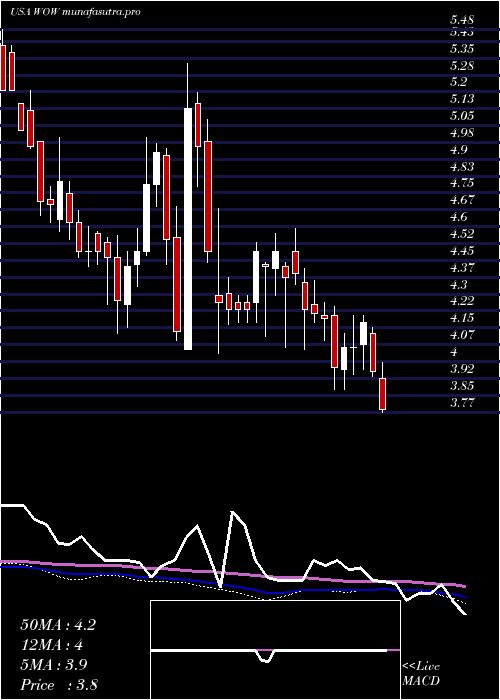Select the 4.3 price axis label
Image resolution: width=500 pixels, height=700 pixels.
pyautogui.click(x=458, y=284)
